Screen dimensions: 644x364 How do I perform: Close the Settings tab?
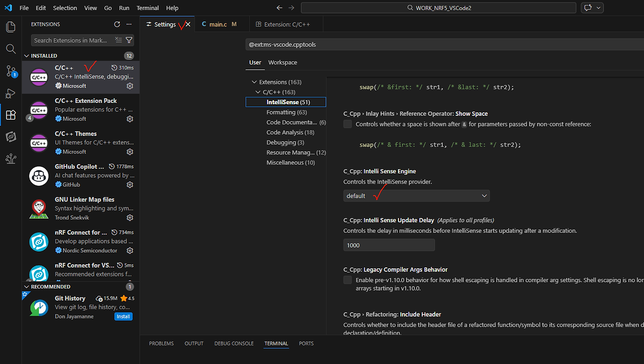[188, 24]
